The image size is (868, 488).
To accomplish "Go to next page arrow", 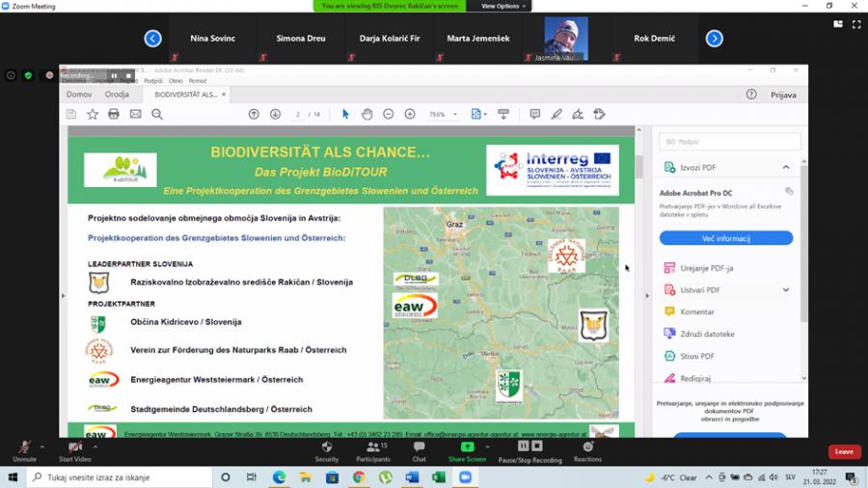I will [x=275, y=114].
